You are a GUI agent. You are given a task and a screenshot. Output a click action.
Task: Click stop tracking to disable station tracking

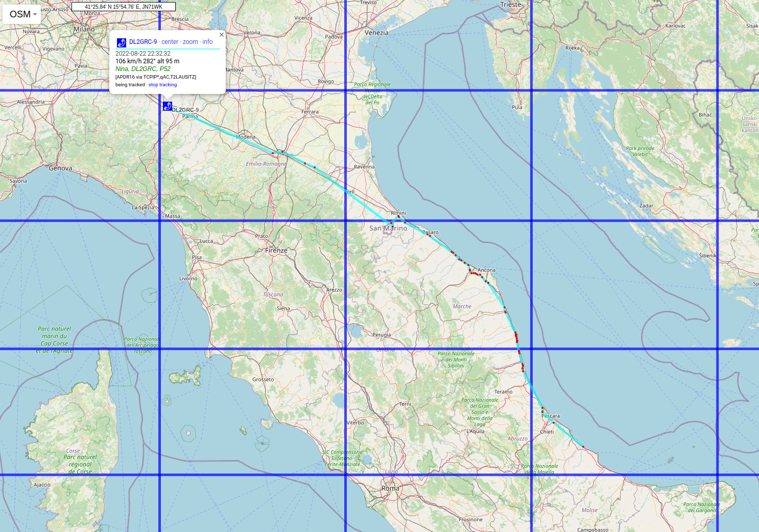(162, 85)
